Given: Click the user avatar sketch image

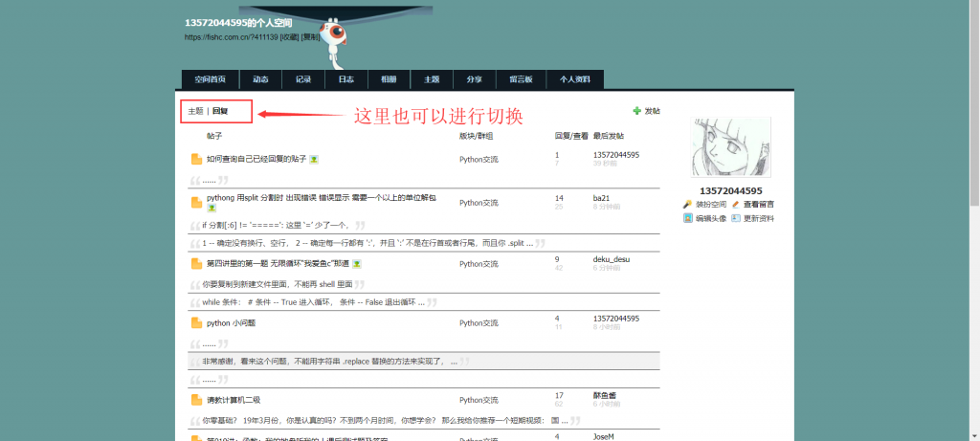Looking at the screenshot, I should (x=730, y=147).
